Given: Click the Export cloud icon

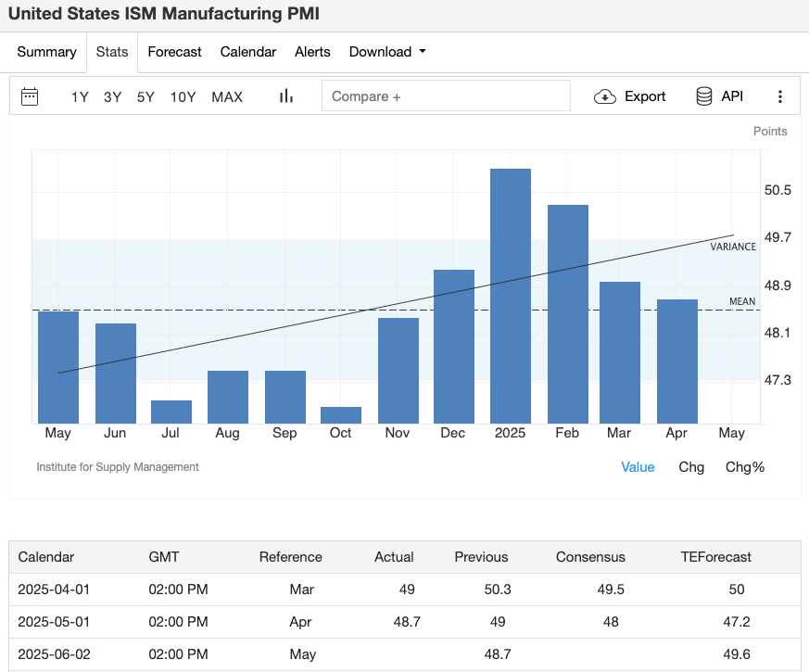Looking at the screenshot, I should tap(605, 96).
